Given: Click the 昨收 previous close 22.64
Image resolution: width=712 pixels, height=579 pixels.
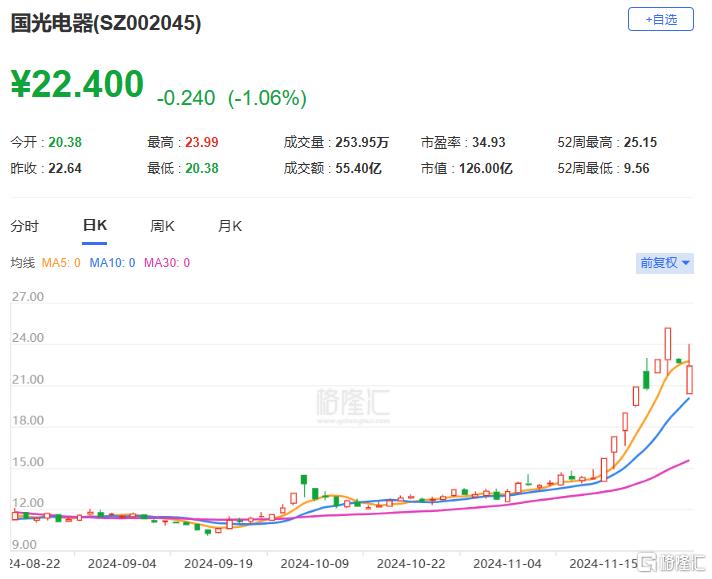Looking at the screenshot, I should (65, 168).
